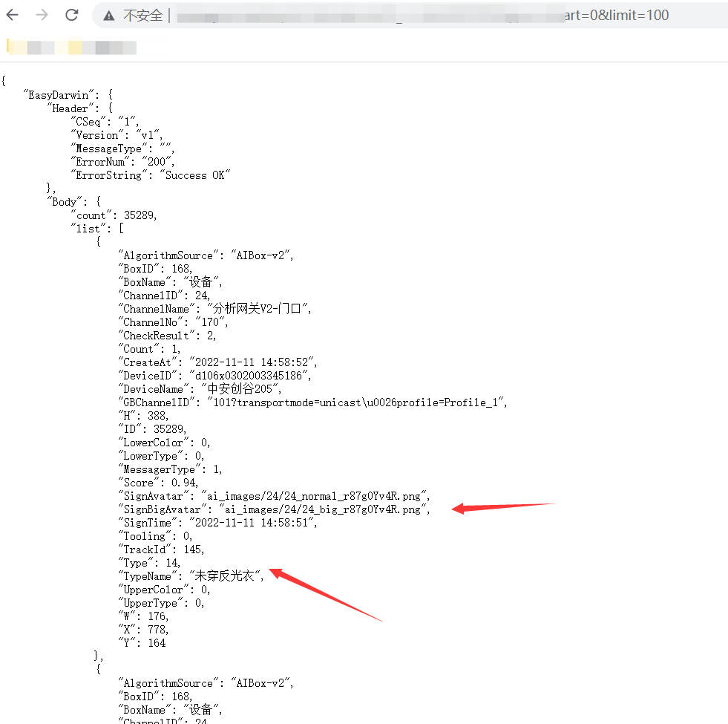Viewport: 728px width, 724px height.
Task: Click the "list" key text
Action: (x=88, y=229)
